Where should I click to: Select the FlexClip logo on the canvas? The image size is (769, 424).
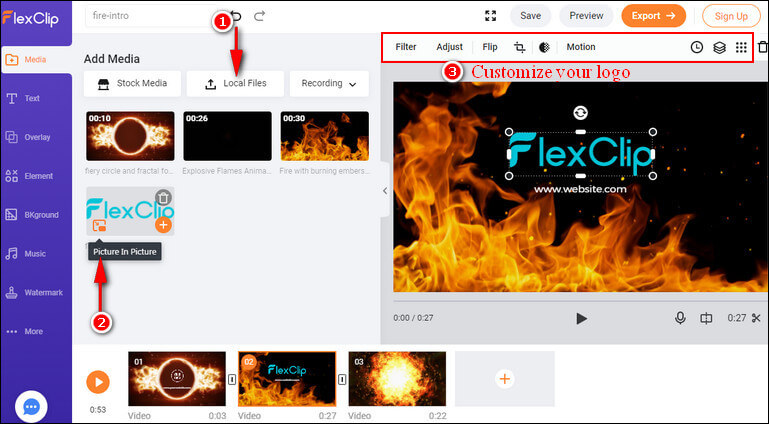(581, 154)
